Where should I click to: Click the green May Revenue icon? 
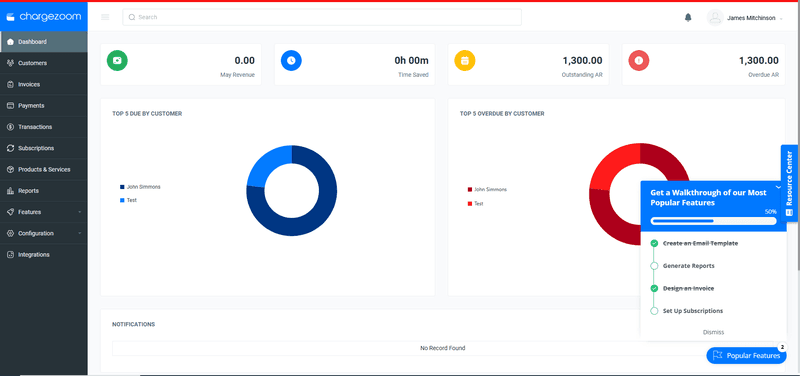[x=117, y=60]
